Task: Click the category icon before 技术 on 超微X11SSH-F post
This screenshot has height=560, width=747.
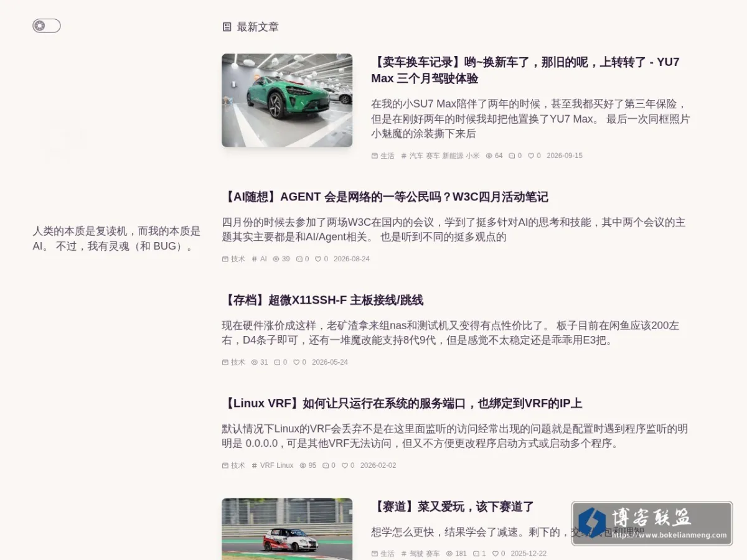Action: 225,363
